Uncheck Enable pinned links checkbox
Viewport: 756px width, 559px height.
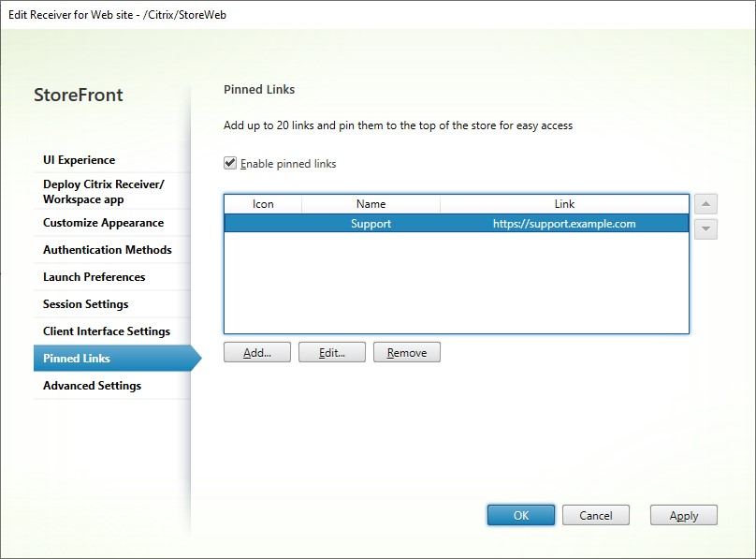click(x=230, y=163)
